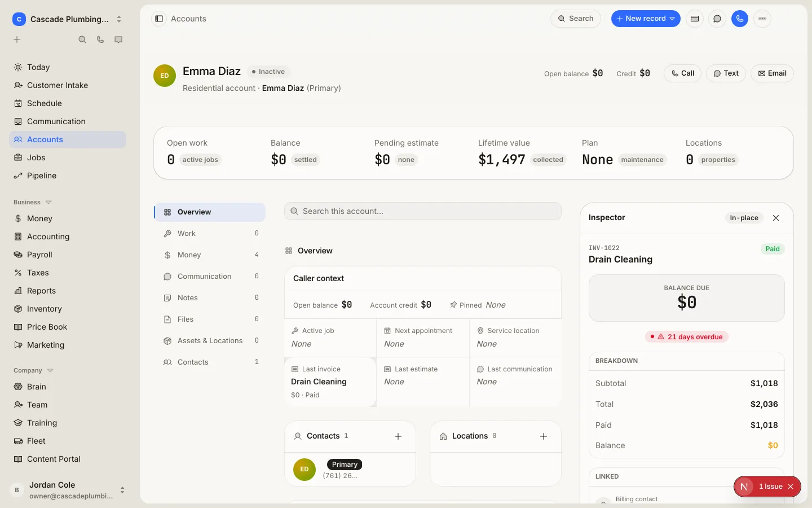Image resolution: width=812 pixels, height=508 pixels.
Task: Open Payroll in sidebar
Action: (68, 255)
